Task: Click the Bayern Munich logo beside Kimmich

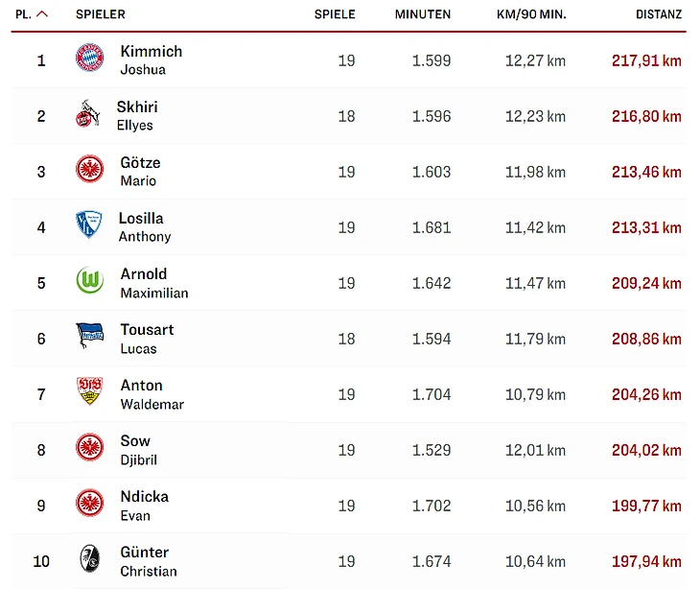Action: point(89,59)
